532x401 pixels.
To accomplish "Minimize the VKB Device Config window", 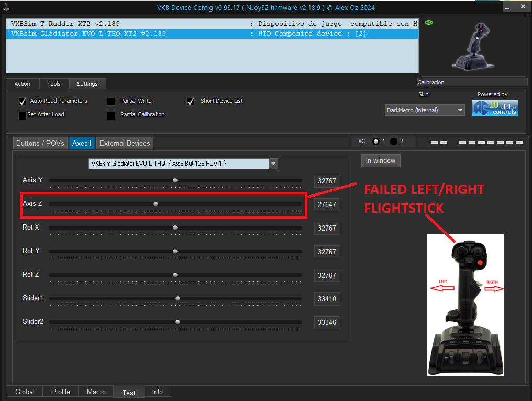I will [x=507, y=7].
